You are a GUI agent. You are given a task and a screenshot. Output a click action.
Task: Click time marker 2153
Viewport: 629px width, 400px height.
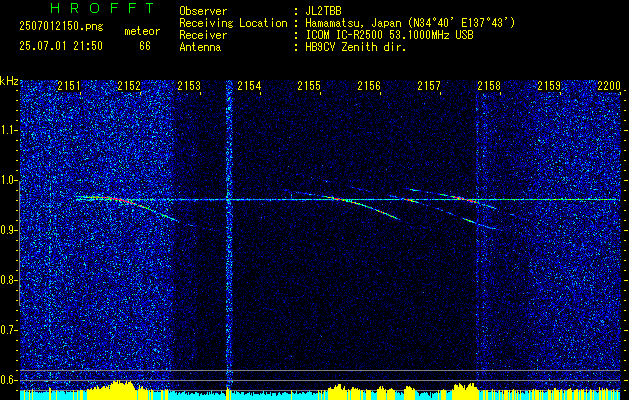click(x=189, y=86)
